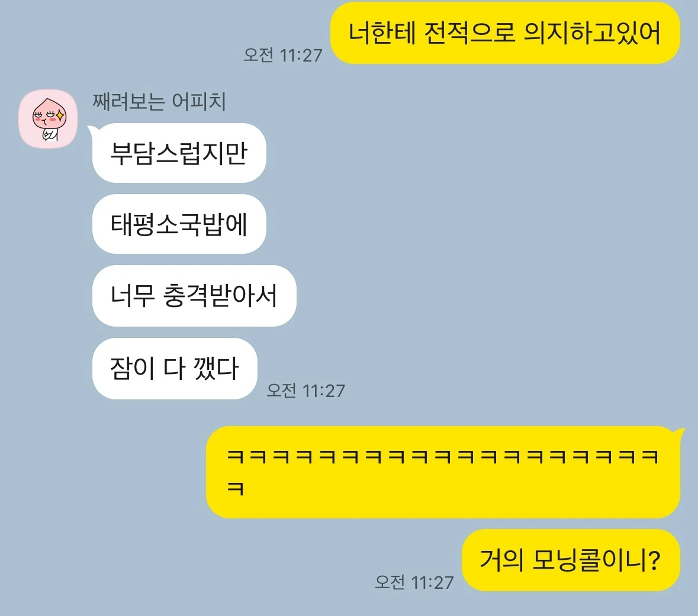The height and width of the screenshot is (616, 698).
Task: Select the sender name 째려보는 어피치
Action: (159, 101)
